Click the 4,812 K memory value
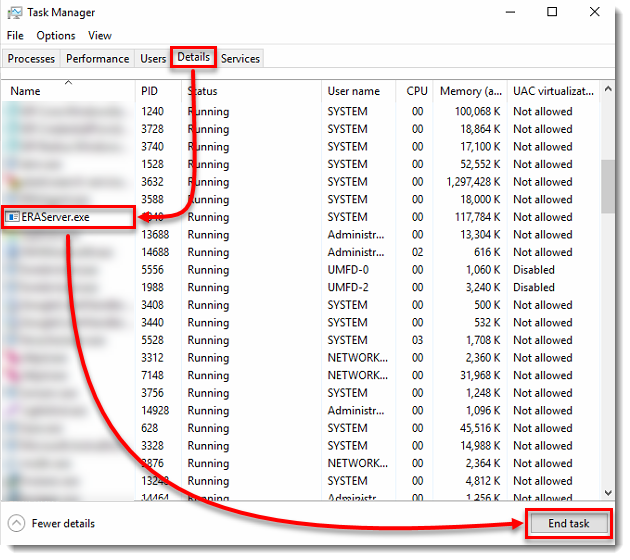The image size is (630, 560). tap(483, 481)
